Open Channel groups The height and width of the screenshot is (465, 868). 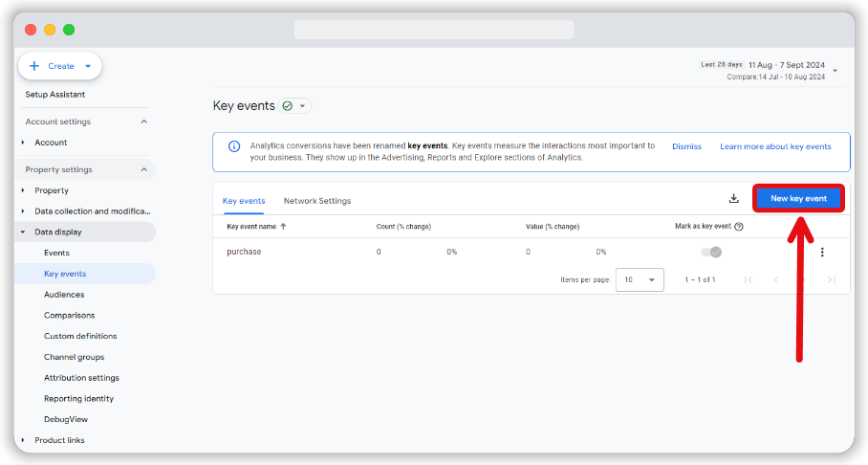tap(75, 357)
